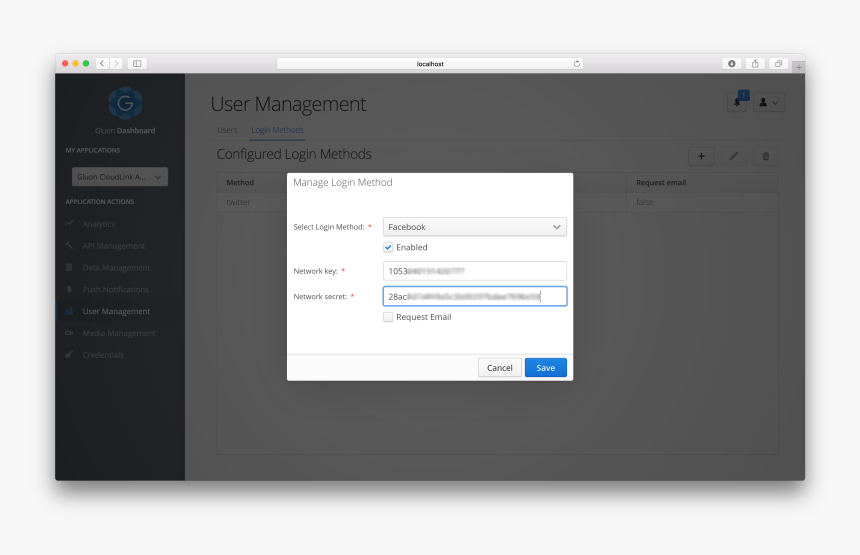Open the Safari downloads button

(732, 64)
